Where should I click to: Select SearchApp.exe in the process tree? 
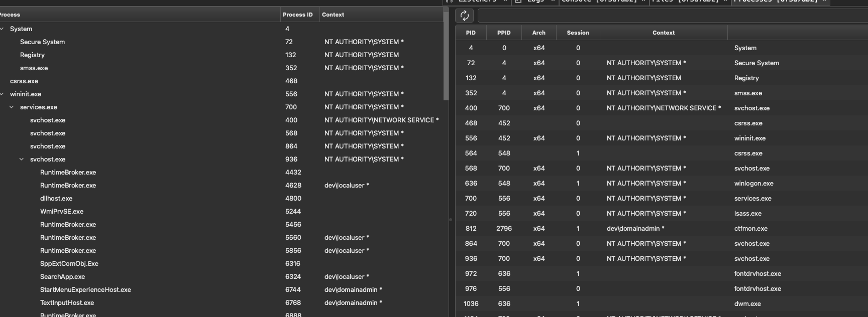62,277
